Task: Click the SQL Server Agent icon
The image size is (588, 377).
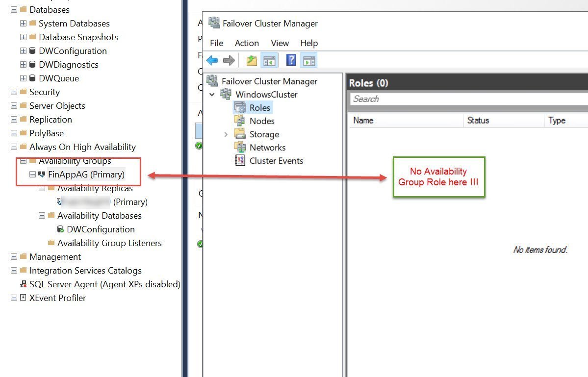Action: click(23, 284)
